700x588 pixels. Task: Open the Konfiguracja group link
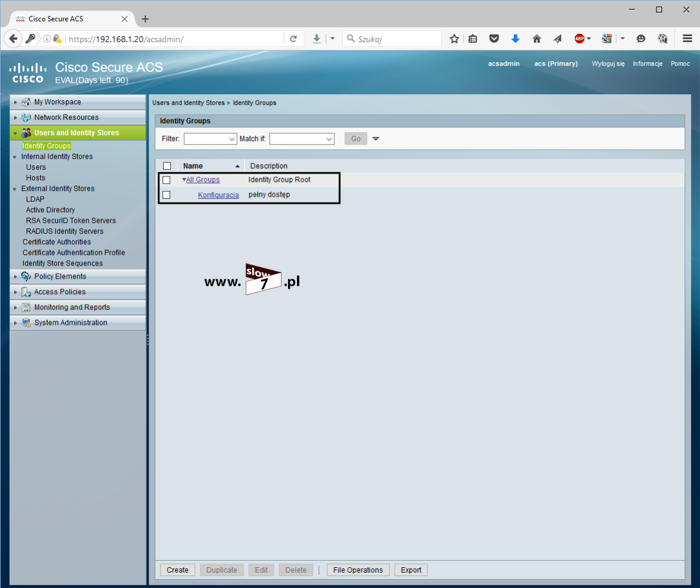[x=218, y=195]
